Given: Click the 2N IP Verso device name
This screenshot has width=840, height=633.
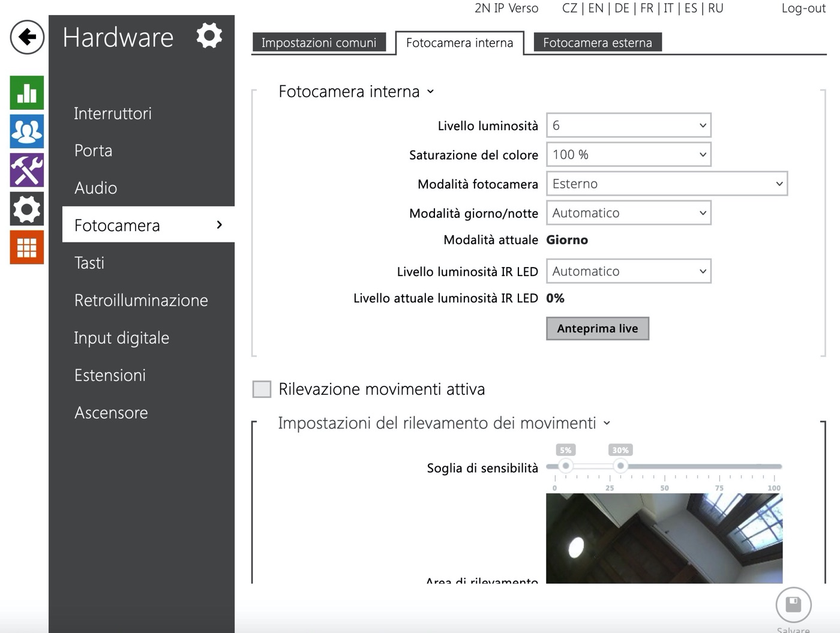Looking at the screenshot, I should (x=506, y=8).
